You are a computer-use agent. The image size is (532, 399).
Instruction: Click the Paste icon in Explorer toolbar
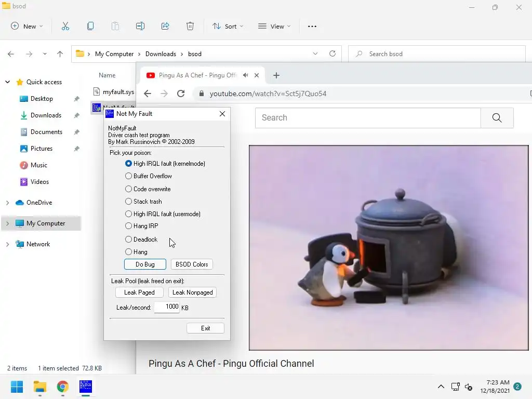(x=115, y=26)
